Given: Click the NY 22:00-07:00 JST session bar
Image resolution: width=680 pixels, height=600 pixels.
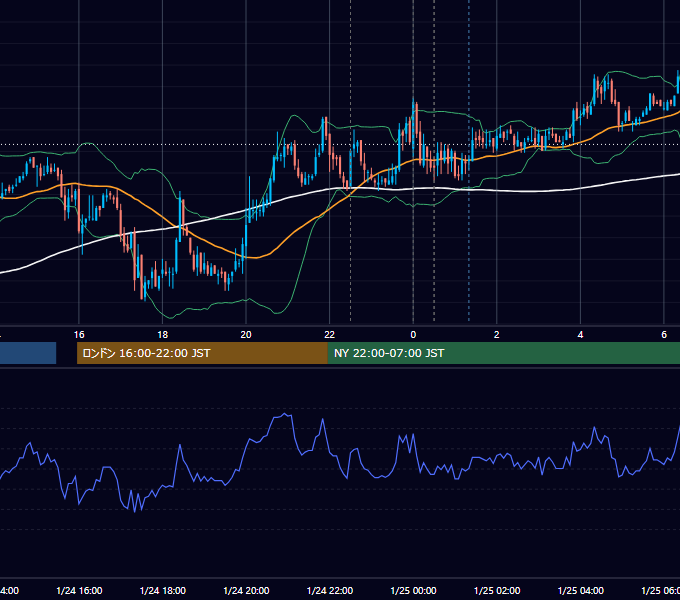Looking at the screenshot, I should coord(503,353).
